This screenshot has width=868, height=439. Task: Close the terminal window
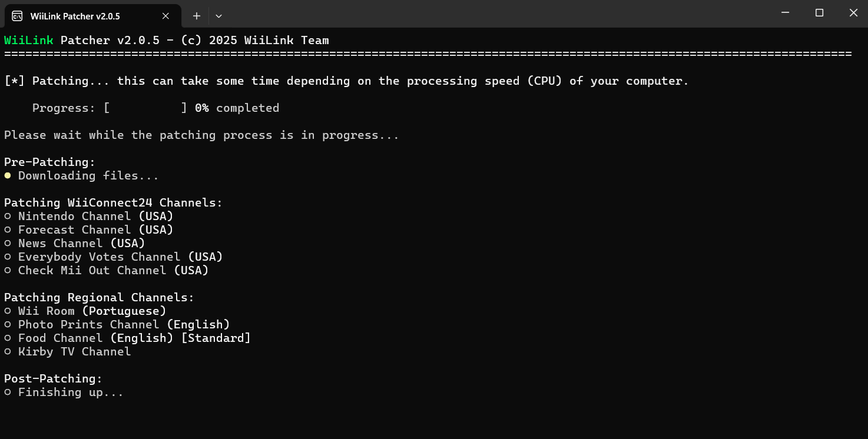point(853,13)
